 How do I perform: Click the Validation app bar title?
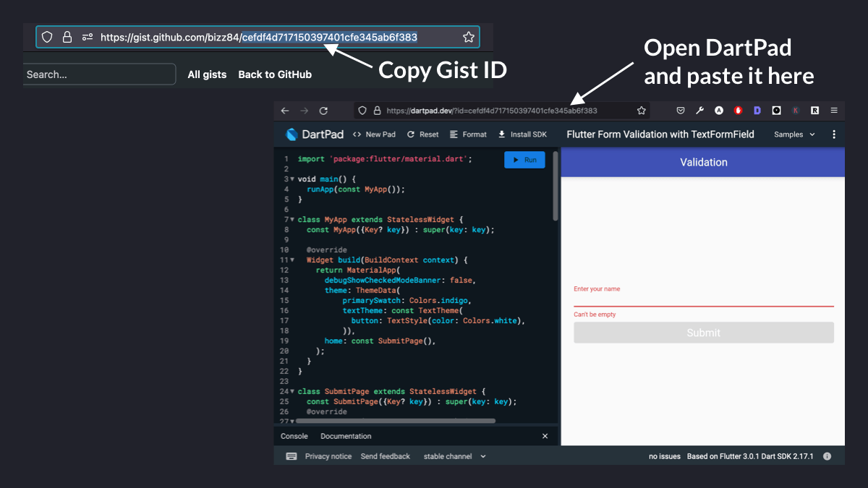(x=704, y=163)
